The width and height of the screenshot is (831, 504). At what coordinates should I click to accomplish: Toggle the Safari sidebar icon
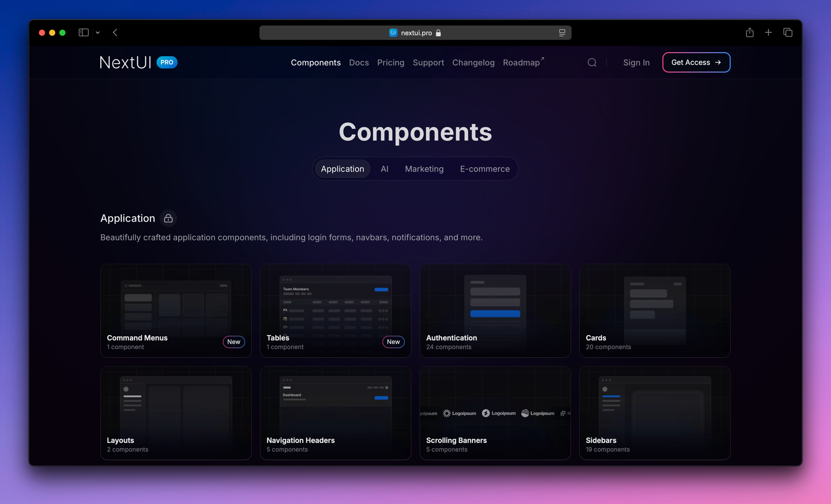pyautogui.click(x=84, y=32)
